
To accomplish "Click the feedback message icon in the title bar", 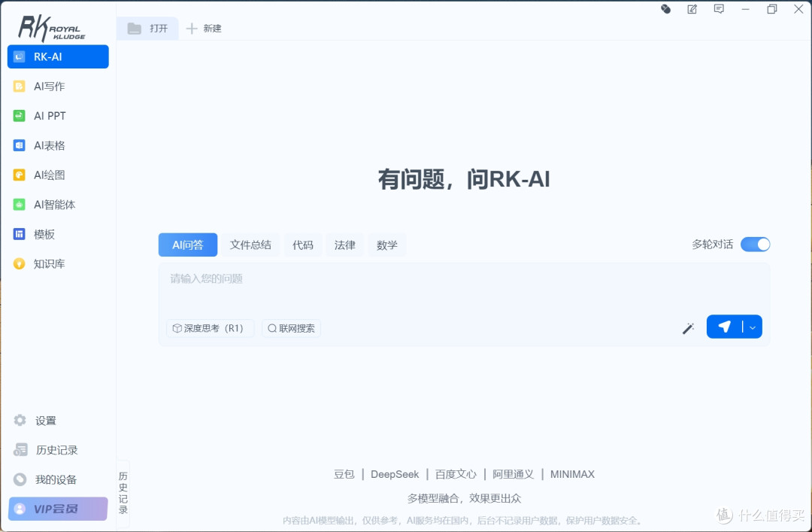I will [719, 9].
